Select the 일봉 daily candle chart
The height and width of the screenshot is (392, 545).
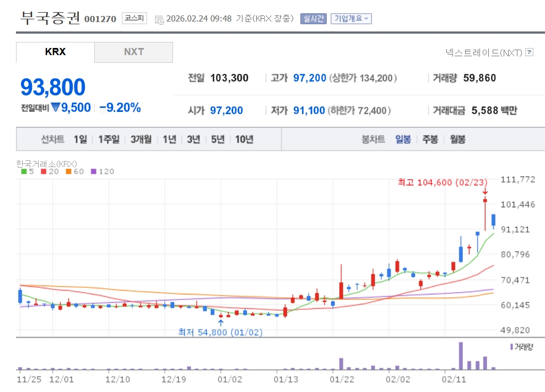click(403, 139)
